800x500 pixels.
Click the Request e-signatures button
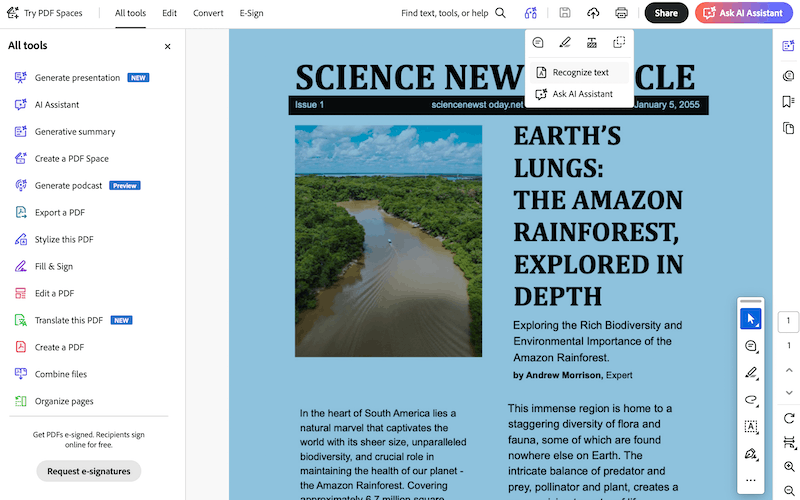click(x=89, y=471)
